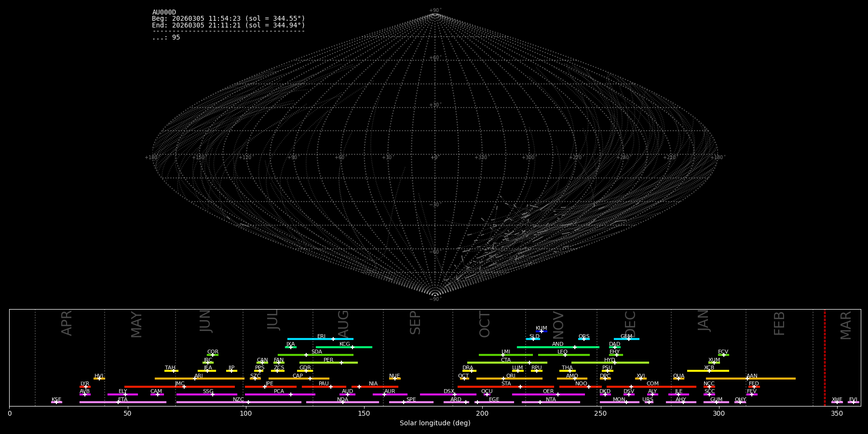Image resolution: width=868 pixels, height=434 pixels.
Task: Click the PER shower label
Action: click(x=328, y=360)
